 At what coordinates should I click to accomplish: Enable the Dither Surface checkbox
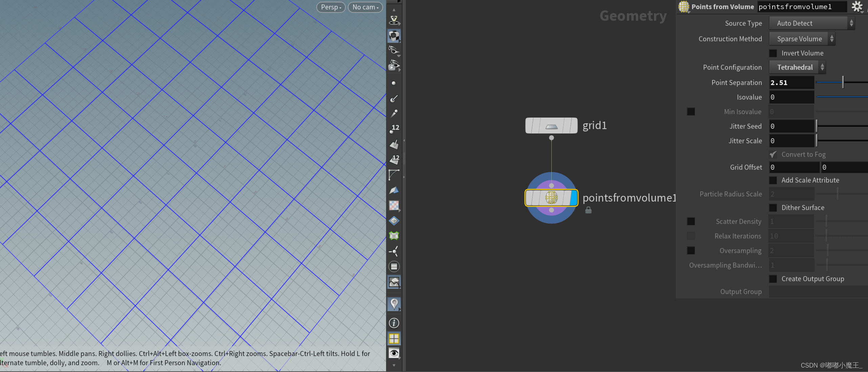click(x=773, y=208)
